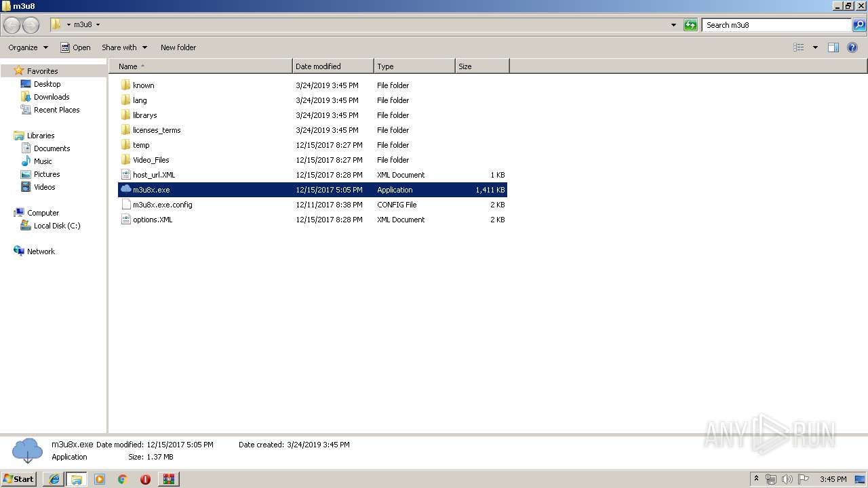Screen dimensions: 868x488
Task: Select the m3u8x.exe.config file icon
Action: click(125, 205)
